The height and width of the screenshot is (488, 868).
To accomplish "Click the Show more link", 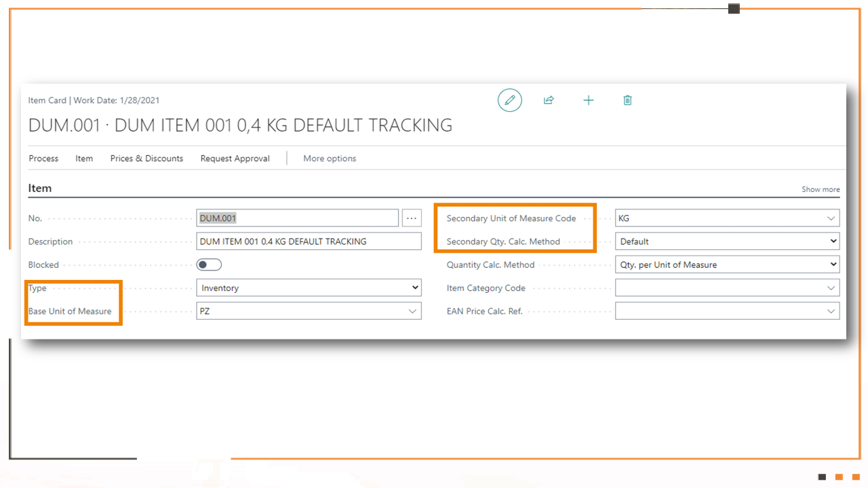I will [821, 190].
